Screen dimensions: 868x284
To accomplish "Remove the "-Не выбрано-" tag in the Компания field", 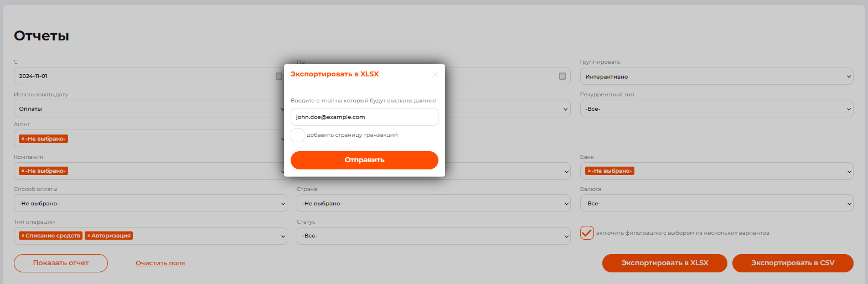I will coord(23,171).
